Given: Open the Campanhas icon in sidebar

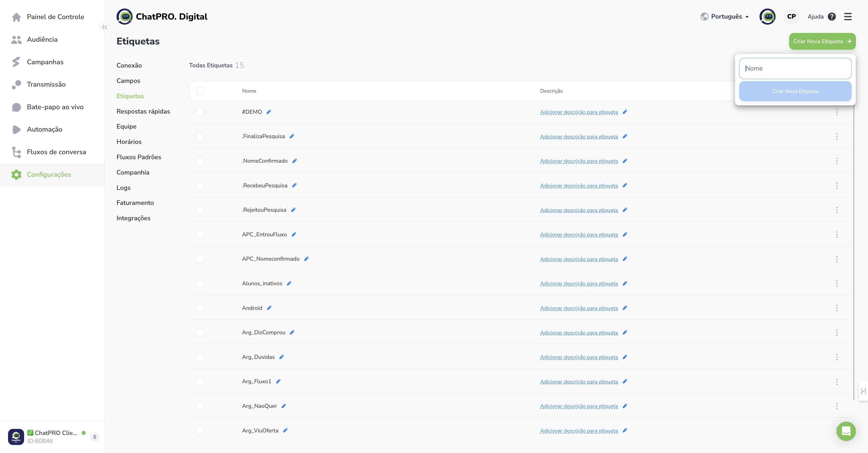Looking at the screenshot, I should (x=16, y=62).
